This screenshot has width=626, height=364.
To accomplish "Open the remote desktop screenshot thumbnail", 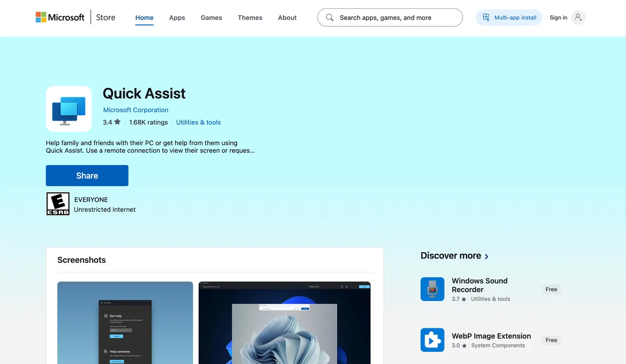I will tap(285, 322).
